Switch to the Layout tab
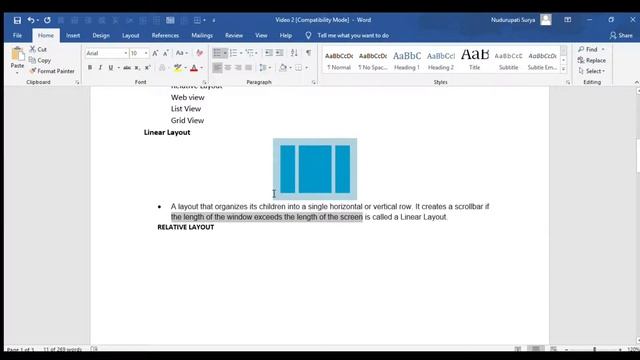Image resolution: width=640 pixels, height=360 pixels. (x=131, y=36)
